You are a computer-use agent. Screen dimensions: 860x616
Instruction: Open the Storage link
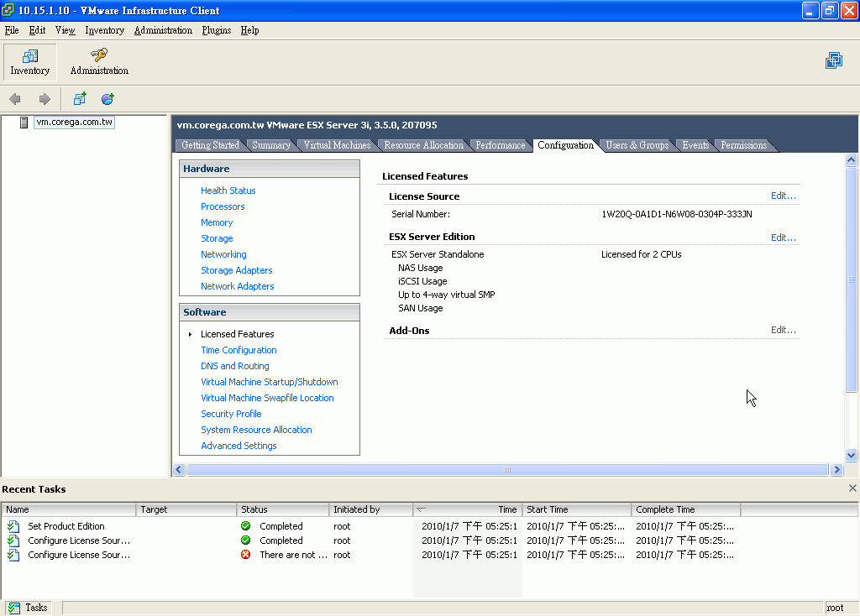click(x=217, y=238)
